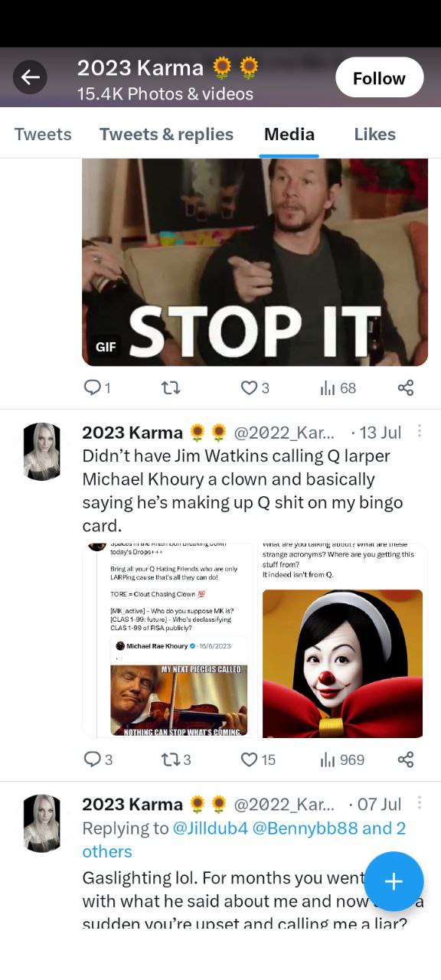
Task: Share the Jim Watkins tweet
Action: coord(406,759)
